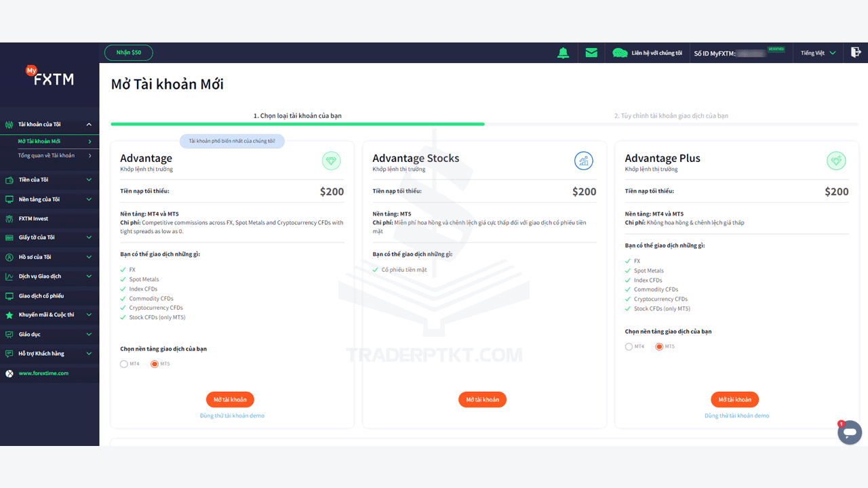Viewport: 868px width, 488px height.
Task: Click the Nhận $50 button
Action: coord(129,53)
